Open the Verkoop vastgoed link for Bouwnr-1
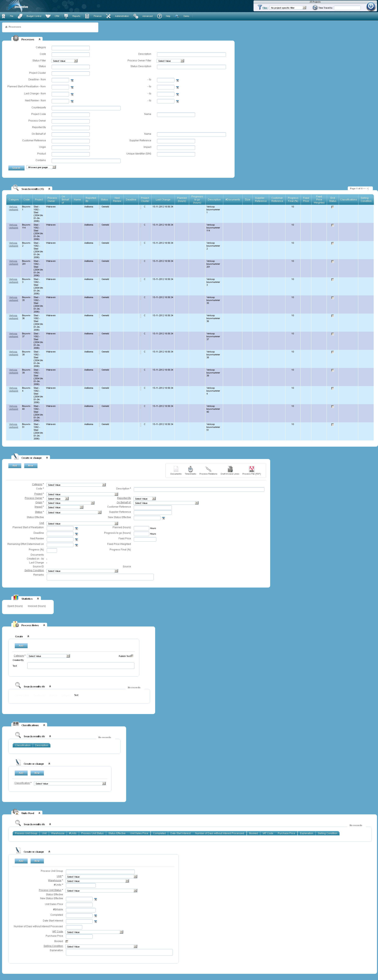Image resolution: width=378 pixels, height=980 pixels. (13, 208)
